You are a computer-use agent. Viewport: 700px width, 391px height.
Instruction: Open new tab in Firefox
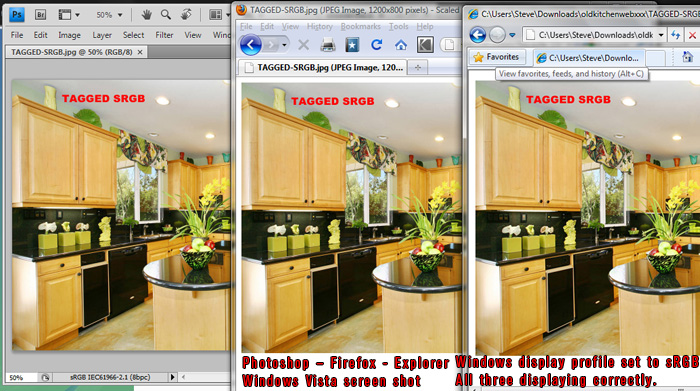[x=418, y=67]
